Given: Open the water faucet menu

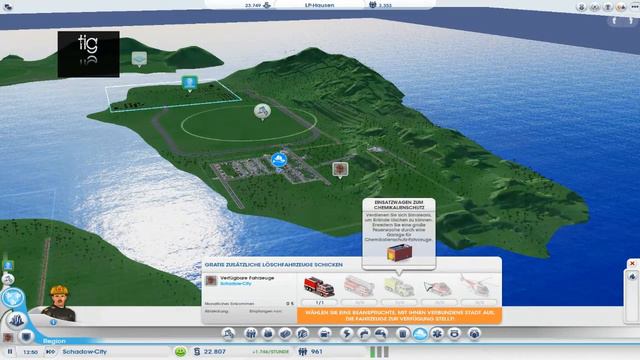Looking at the screenshot, I should point(364,334).
